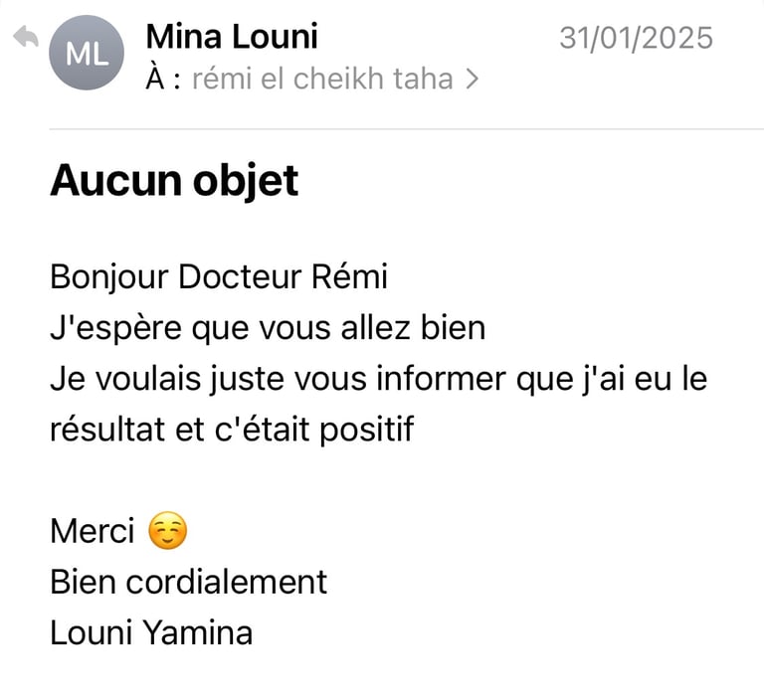Click the word positif in the message
The width and height of the screenshot is (764, 700).
click(x=367, y=430)
